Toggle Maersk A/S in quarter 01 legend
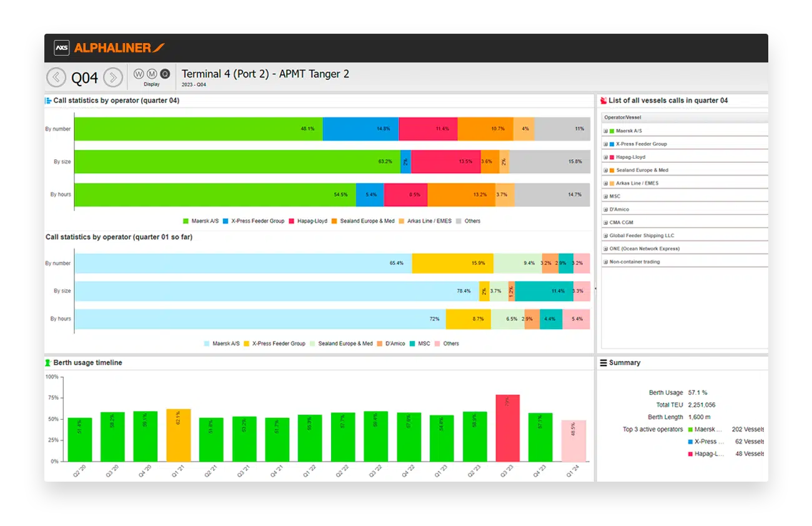Screen dimensions: 812x526 [x=222, y=344]
